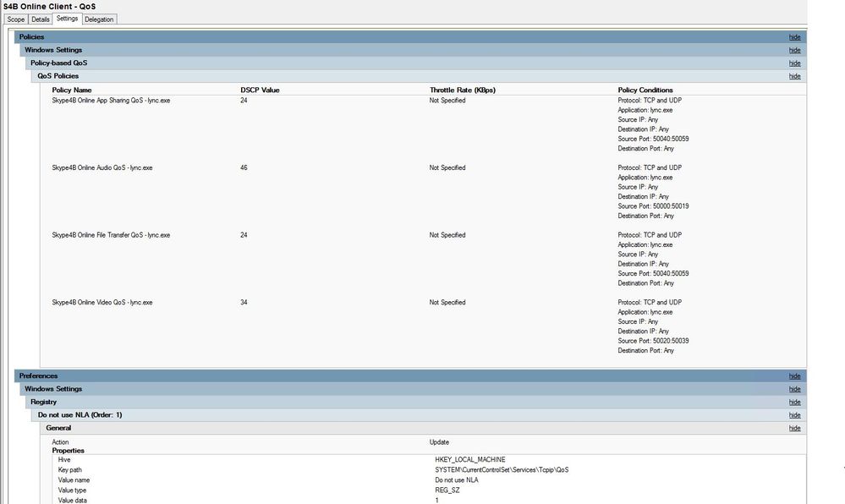Select Skype4B Online File Transfer QoS policy

pos(111,235)
